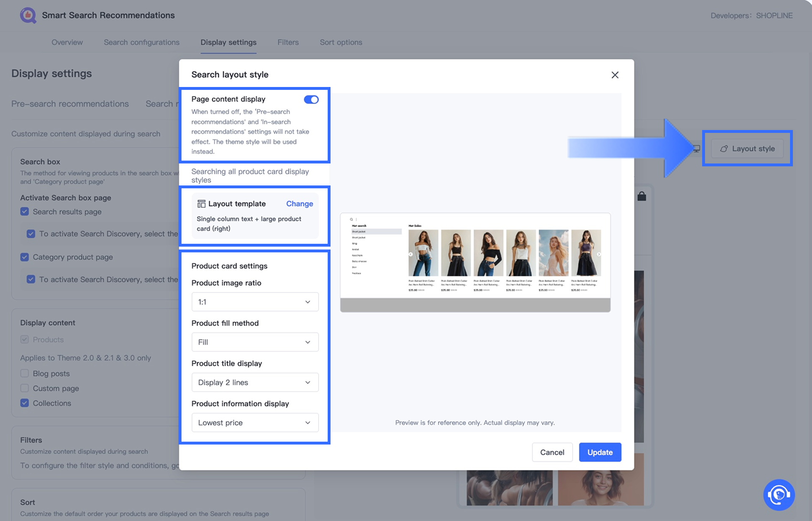
Task: Click the shopping bag icon behind the dialog
Action: coord(641,196)
